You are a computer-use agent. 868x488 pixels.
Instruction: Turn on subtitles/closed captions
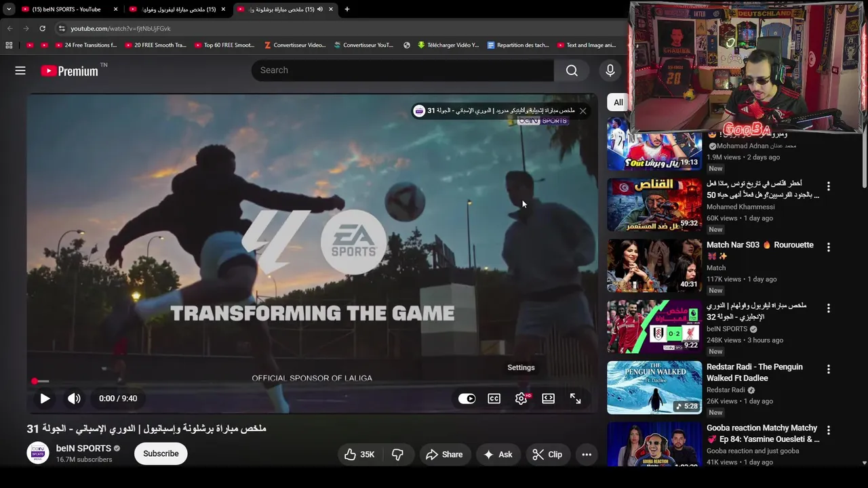(494, 399)
